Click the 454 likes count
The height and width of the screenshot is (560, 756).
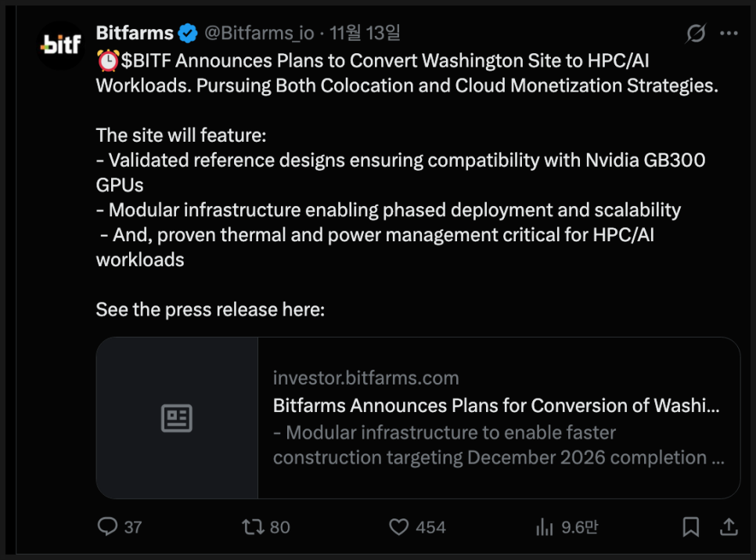click(x=430, y=527)
